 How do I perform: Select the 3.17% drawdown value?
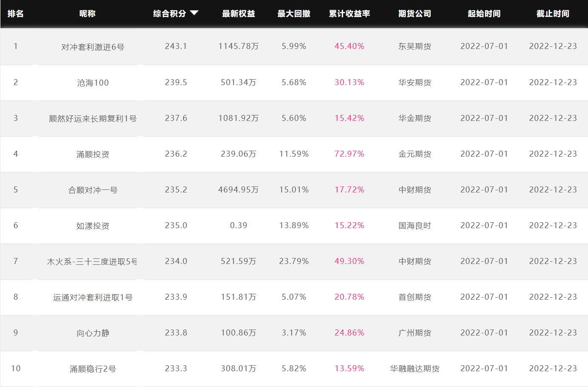pyautogui.click(x=294, y=333)
